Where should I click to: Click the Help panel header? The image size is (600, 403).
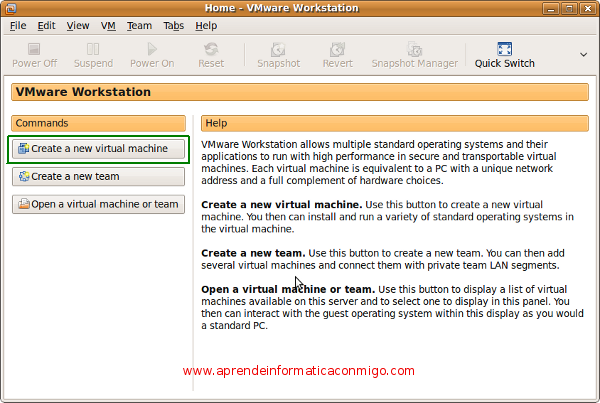point(395,123)
